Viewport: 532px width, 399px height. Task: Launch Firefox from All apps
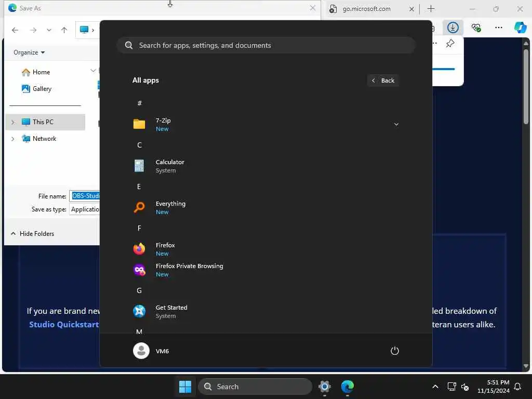[x=265, y=249]
